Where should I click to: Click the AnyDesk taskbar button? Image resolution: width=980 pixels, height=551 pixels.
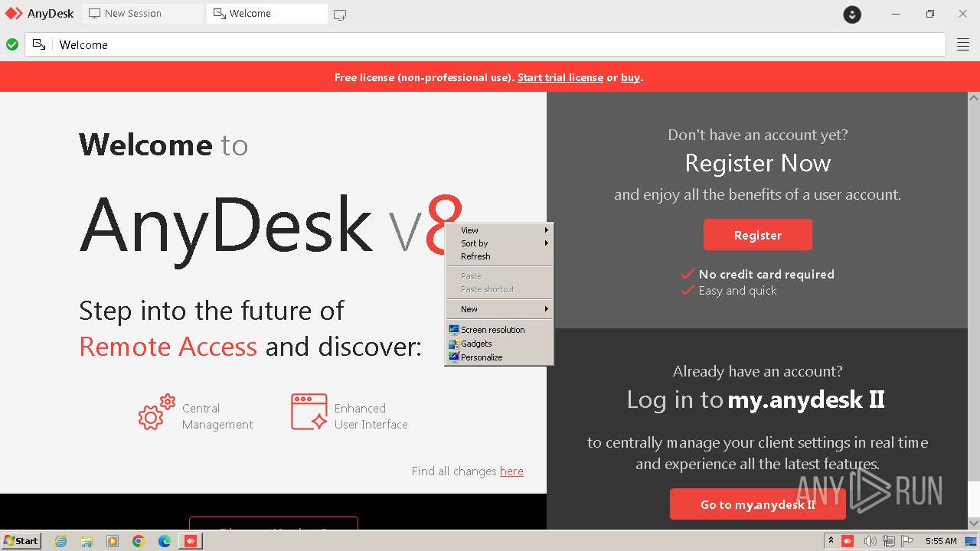coord(191,541)
